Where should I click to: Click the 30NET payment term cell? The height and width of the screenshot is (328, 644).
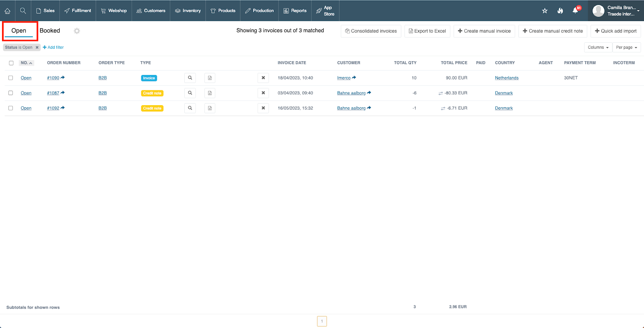click(571, 78)
